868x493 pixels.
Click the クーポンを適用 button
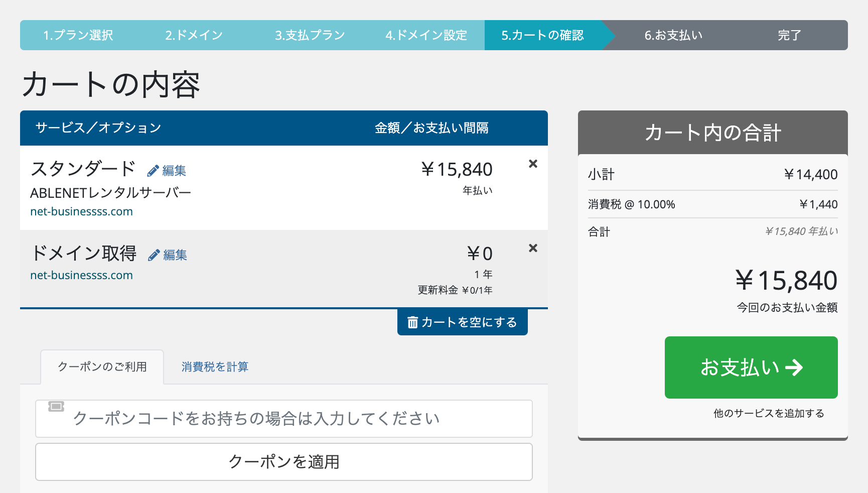[x=284, y=462]
